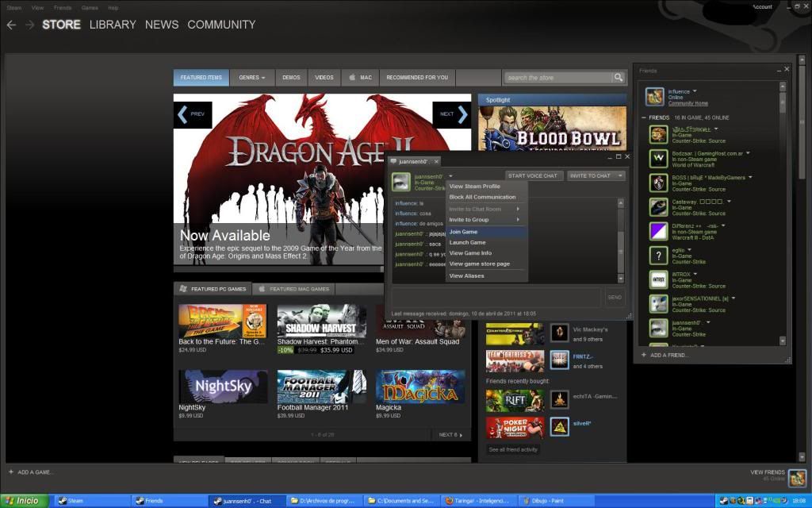Screen dimensions: 812x508
Task: Show the previous featured banner with PREV
Action: point(193,114)
